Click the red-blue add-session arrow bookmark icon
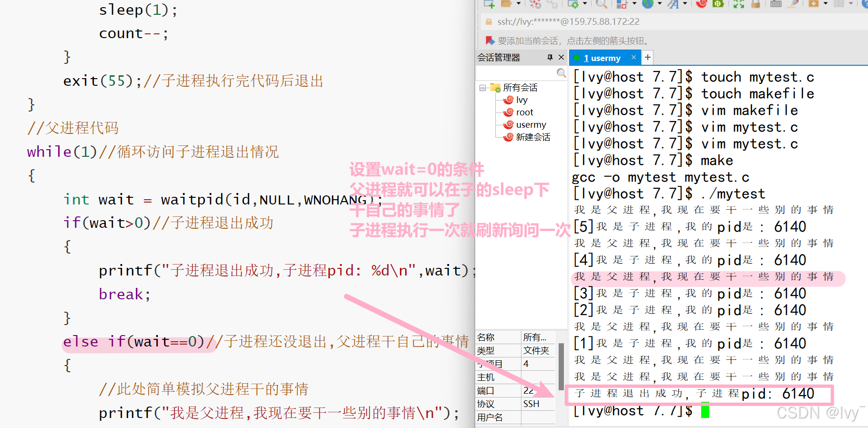Image resolution: width=868 pixels, height=428 pixels. [x=490, y=41]
